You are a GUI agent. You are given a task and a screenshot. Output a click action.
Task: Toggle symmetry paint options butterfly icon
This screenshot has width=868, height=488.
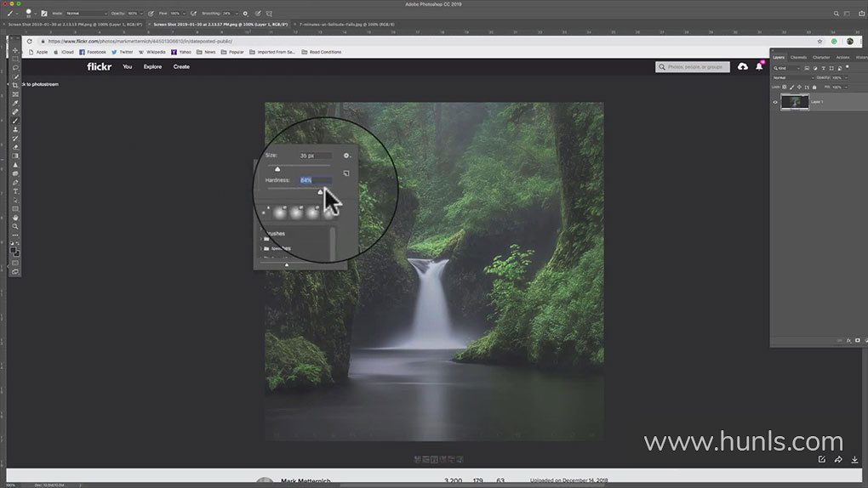pyautogui.click(x=269, y=14)
